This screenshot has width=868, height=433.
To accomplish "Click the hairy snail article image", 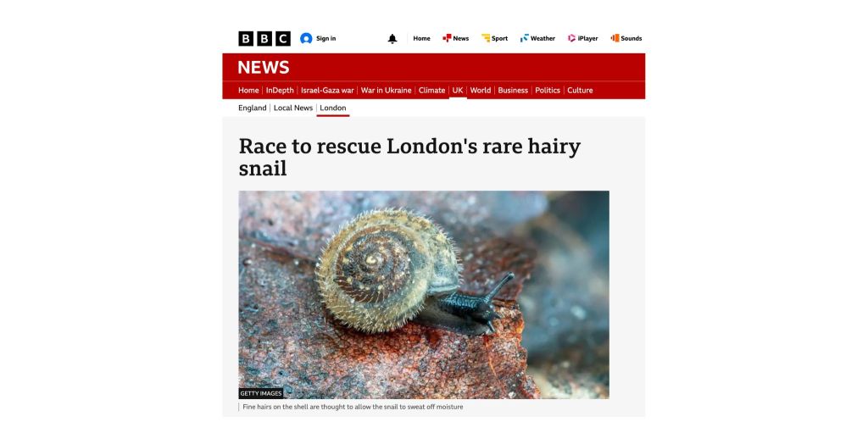I will (x=424, y=295).
